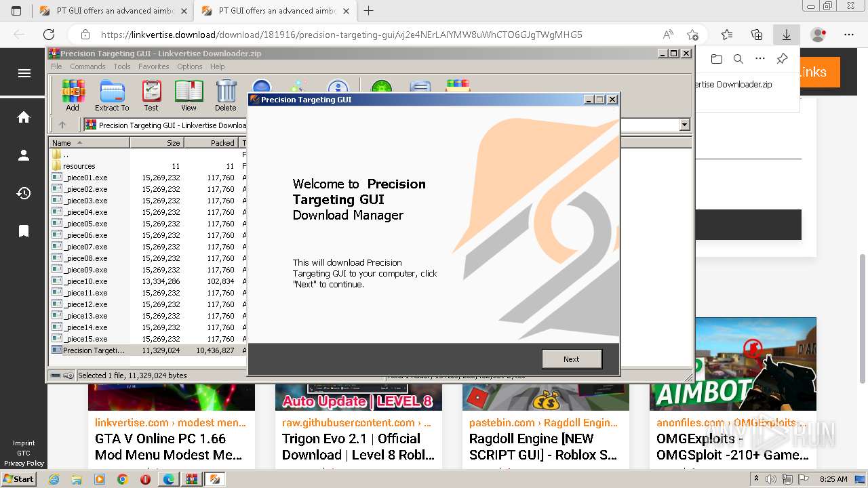Click the View toolbar icon in WinRAR
868x488 pixels.
pos(189,96)
